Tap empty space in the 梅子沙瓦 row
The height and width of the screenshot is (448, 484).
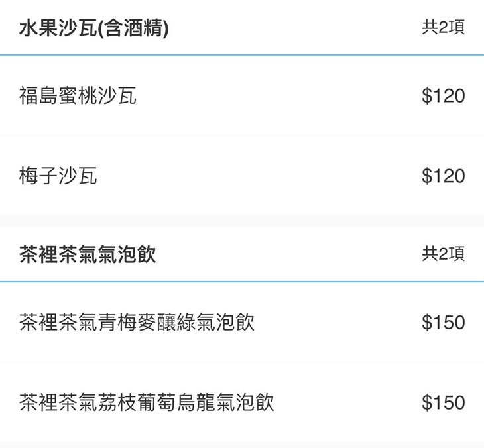[x=259, y=176]
